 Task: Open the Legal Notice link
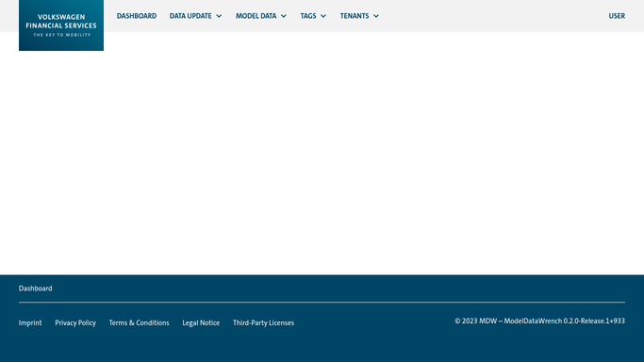(201, 323)
